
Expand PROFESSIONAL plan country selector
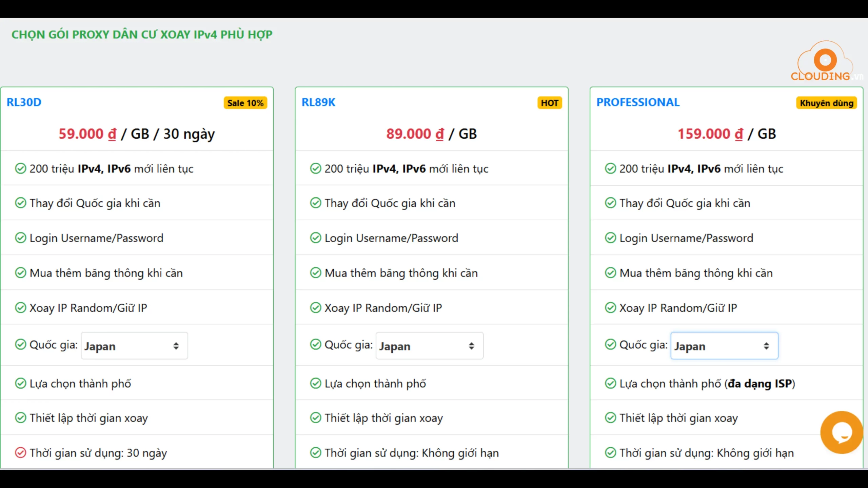point(724,346)
